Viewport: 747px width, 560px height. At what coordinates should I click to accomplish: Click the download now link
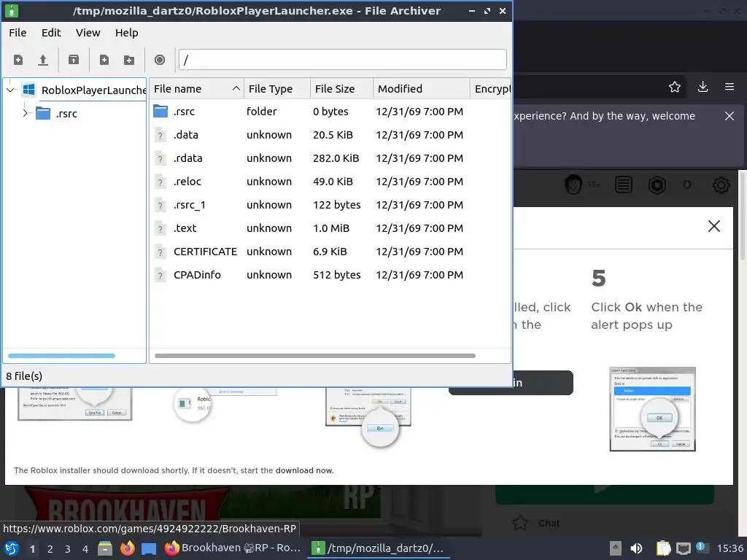[x=304, y=470]
